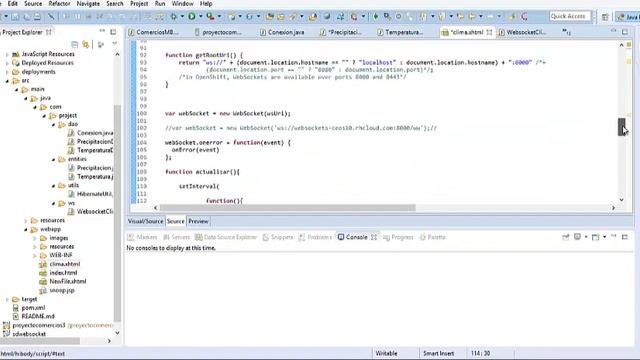Maximize the Console panel

point(625,237)
